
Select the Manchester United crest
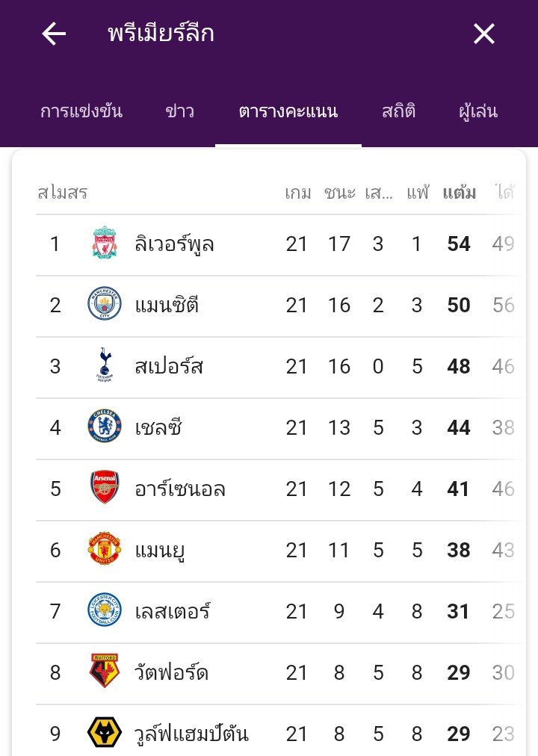coord(105,548)
